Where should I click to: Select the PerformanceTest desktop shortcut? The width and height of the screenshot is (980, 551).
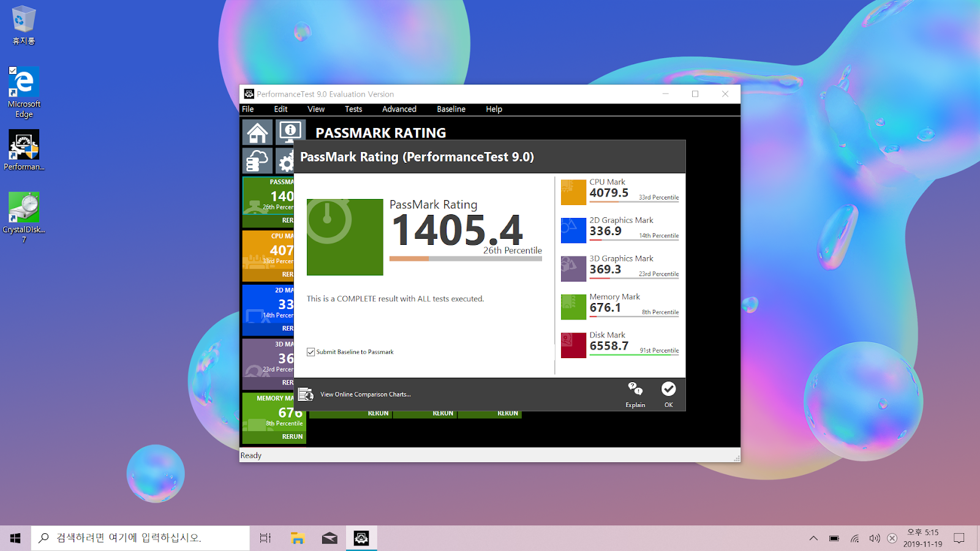click(24, 151)
